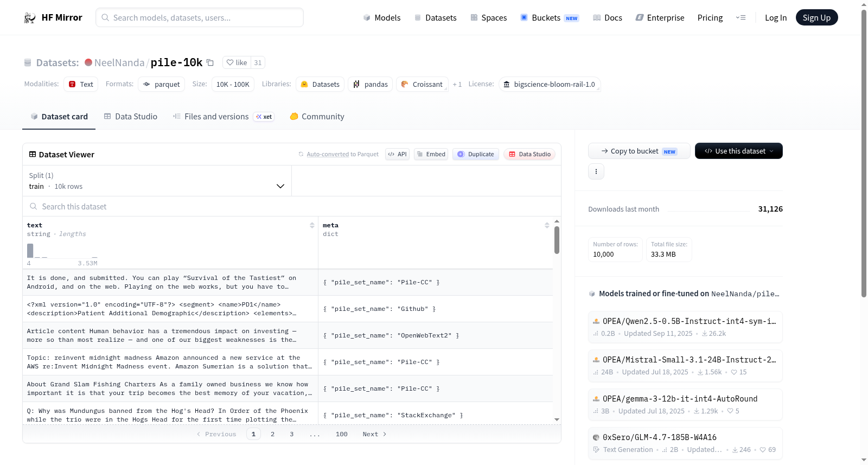The image size is (868, 465).
Task: Open the Use this dataset dropdown
Action: 739,151
